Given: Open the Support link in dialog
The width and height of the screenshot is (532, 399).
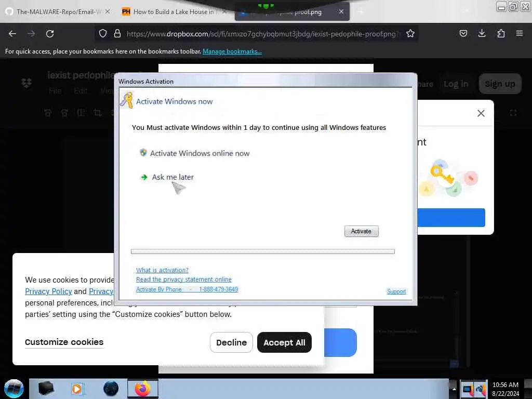Looking at the screenshot, I should pos(396,291).
